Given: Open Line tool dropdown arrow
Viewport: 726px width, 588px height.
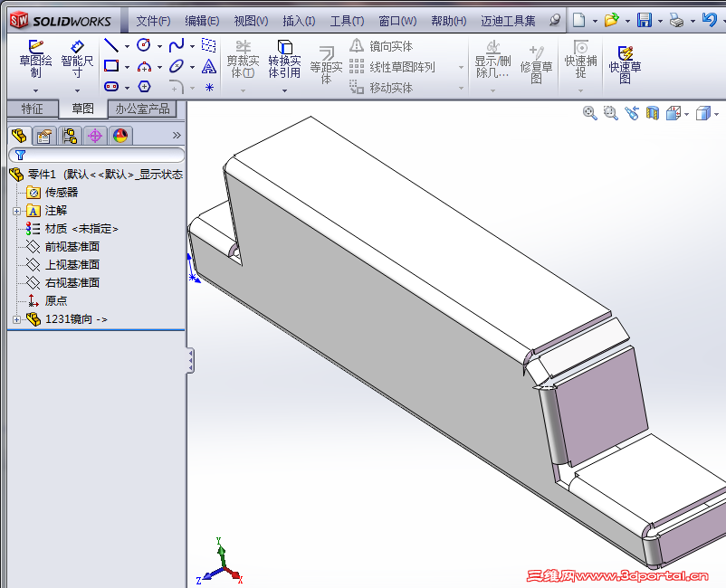Looking at the screenshot, I should [x=127, y=46].
